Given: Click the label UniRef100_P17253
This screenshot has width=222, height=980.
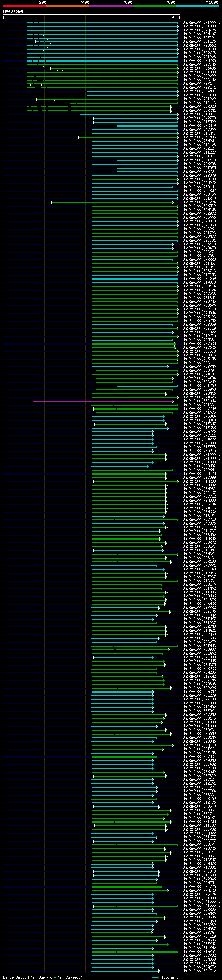Looking at the screenshot, I should point(199,275).
